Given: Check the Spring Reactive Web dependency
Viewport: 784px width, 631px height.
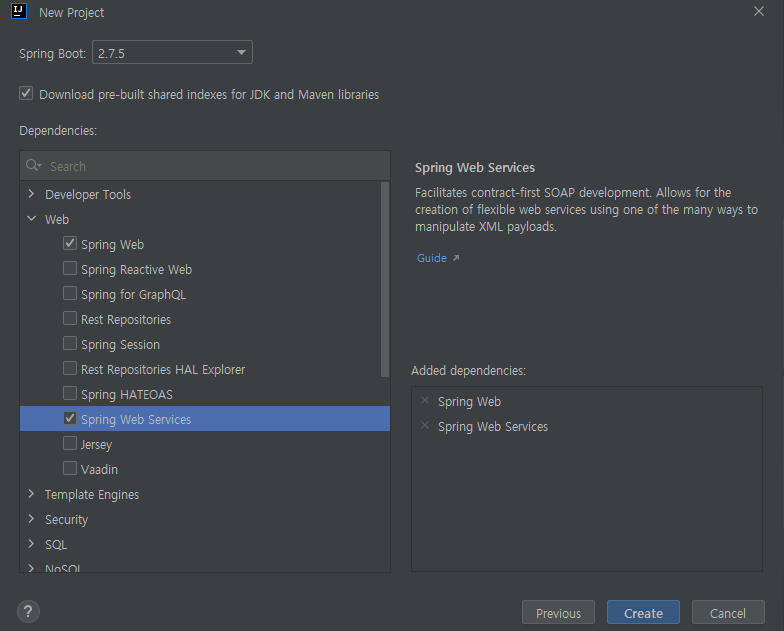Looking at the screenshot, I should point(70,268).
